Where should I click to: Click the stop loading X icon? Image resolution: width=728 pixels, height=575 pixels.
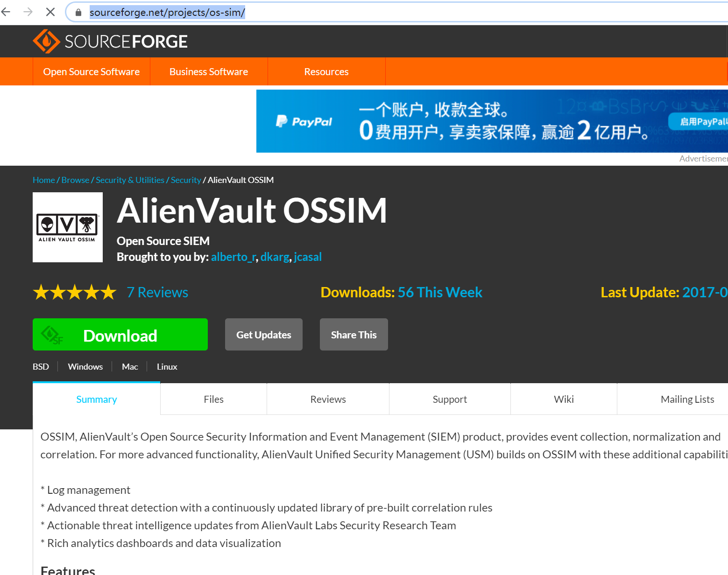(50, 12)
